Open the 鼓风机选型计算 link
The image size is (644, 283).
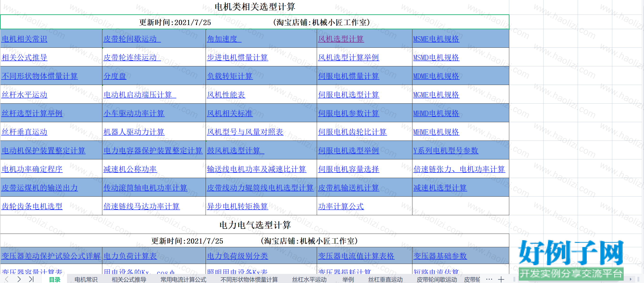point(235,151)
